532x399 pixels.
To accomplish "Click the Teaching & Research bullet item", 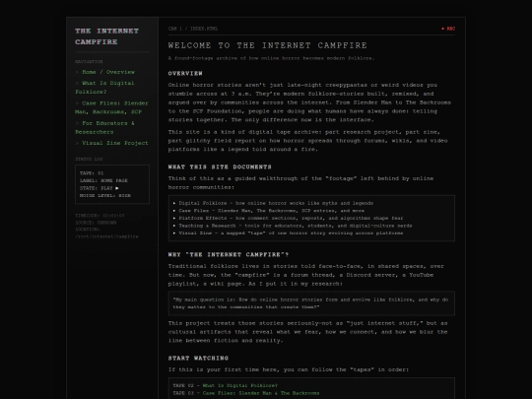I will click(296, 226).
